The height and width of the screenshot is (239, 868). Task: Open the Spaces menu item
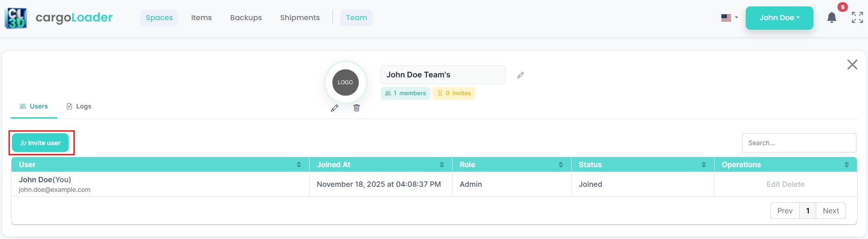point(159,18)
